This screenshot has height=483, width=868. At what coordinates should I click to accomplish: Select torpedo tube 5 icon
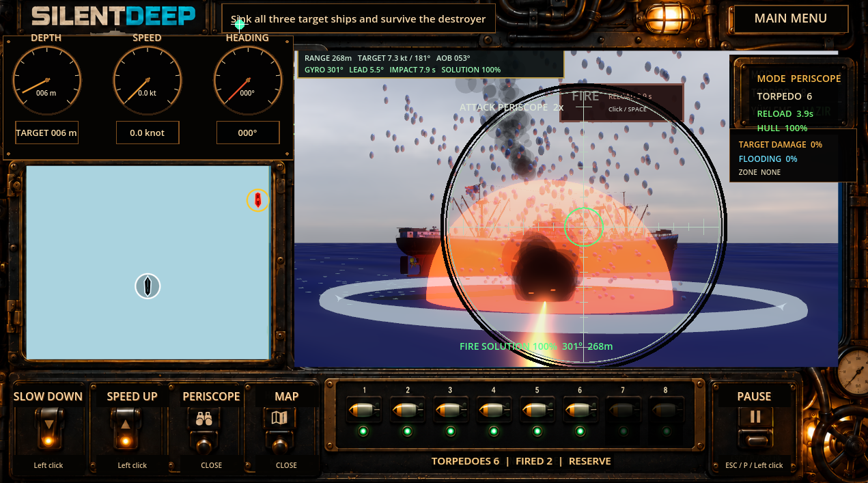pos(537,410)
